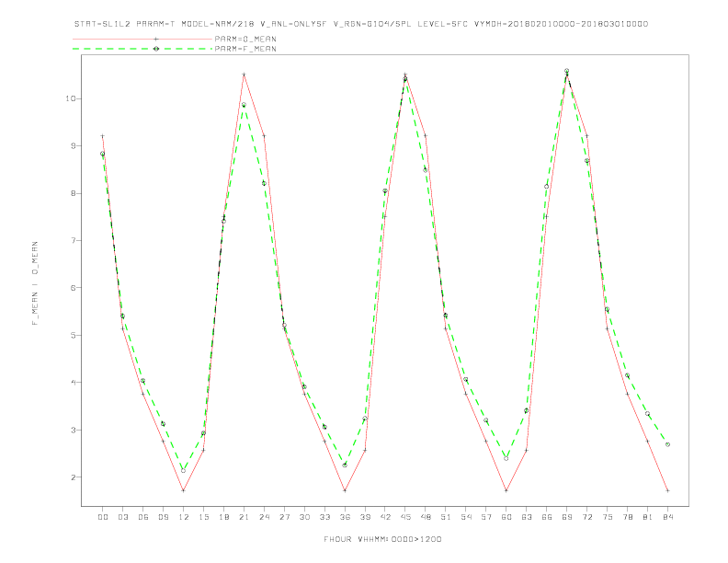Select the green dashed F_MEAN legend line sample
Screen dimensions: 728x563
coord(142,49)
